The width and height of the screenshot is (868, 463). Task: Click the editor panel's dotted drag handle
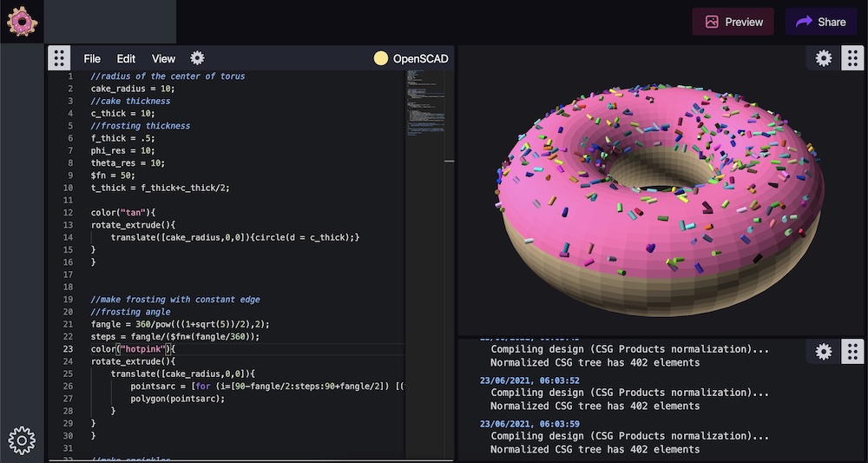59,58
